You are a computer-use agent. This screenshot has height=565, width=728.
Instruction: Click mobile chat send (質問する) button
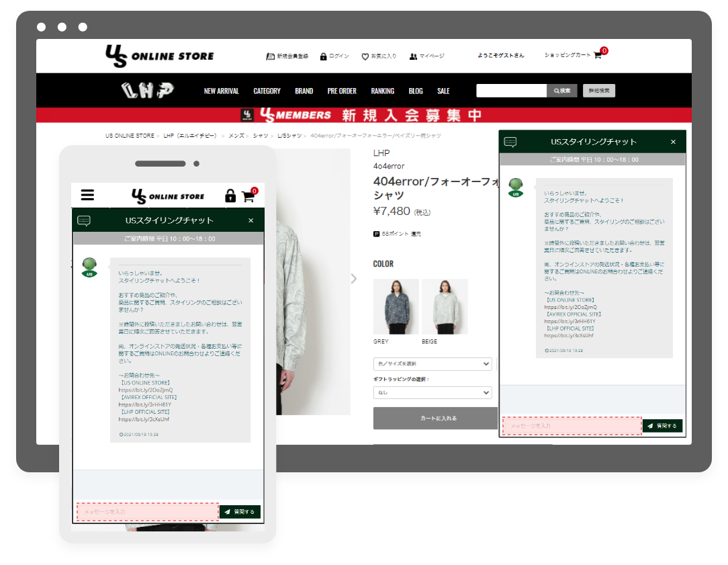pos(240,512)
